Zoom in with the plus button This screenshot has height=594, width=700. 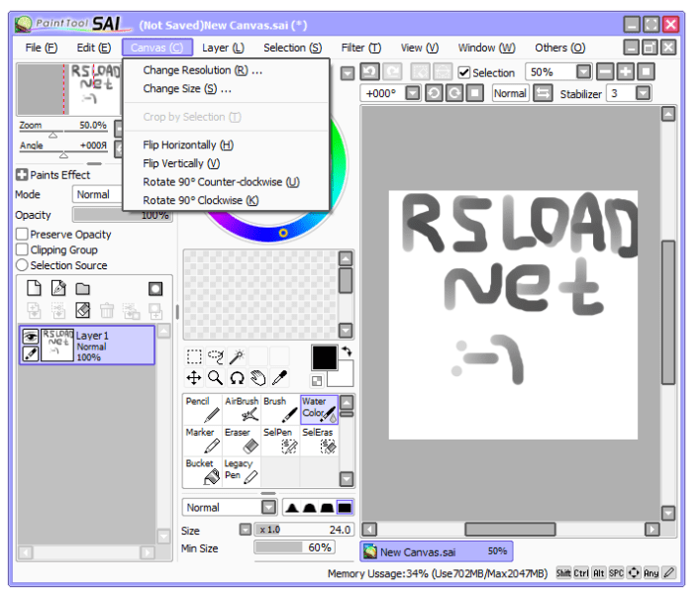click(x=626, y=71)
